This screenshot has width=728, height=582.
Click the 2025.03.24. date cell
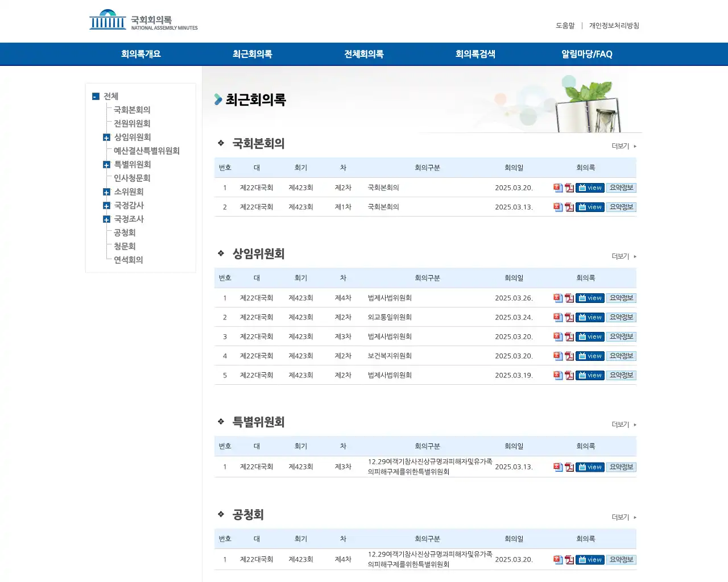coord(514,317)
